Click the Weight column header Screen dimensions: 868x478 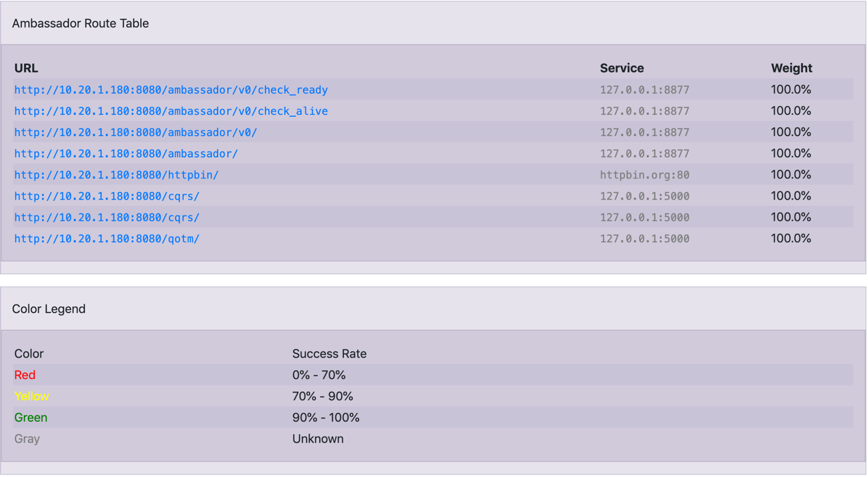click(x=791, y=68)
